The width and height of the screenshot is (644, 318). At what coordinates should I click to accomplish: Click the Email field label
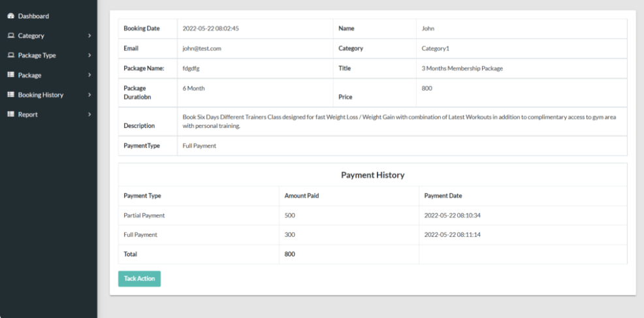(131, 48)
